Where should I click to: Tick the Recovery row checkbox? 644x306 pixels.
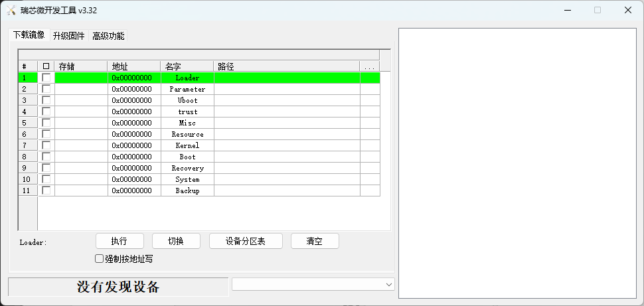point(46,167)
